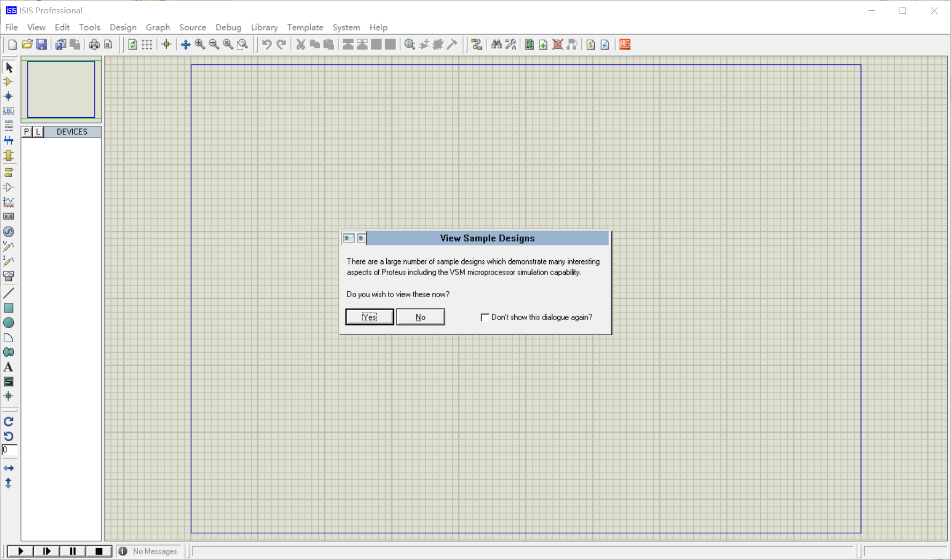Start simulation with the Play button
Screen dimensions: 951x560
point(20,551)
